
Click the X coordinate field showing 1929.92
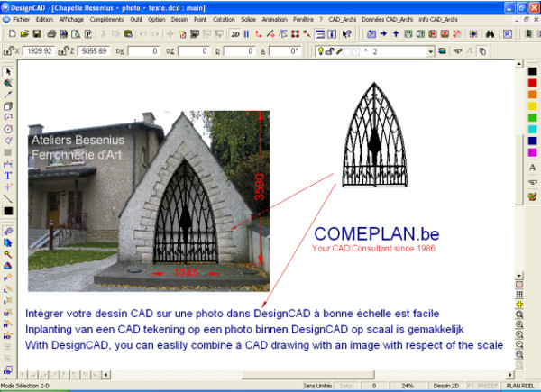pos(38,51)
